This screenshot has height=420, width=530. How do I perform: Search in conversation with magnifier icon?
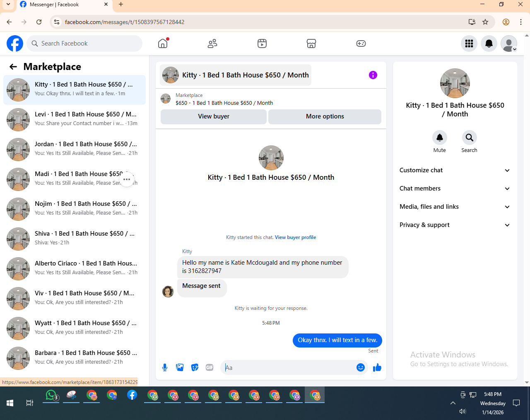[470, 138]
